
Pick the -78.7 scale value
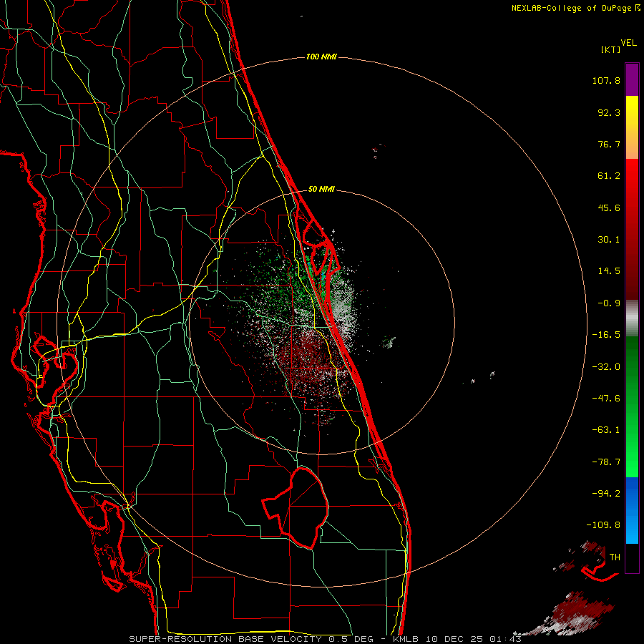pos(606,462)
